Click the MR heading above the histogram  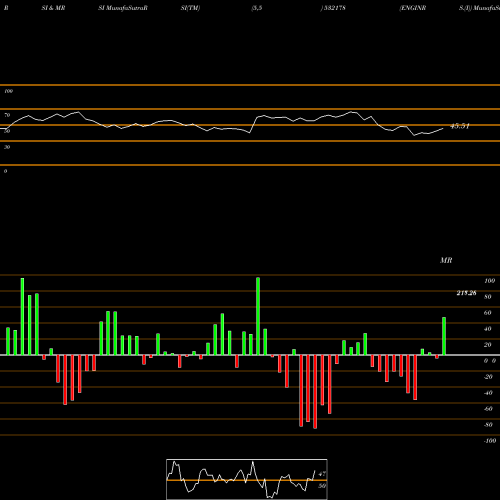[446, 260]
